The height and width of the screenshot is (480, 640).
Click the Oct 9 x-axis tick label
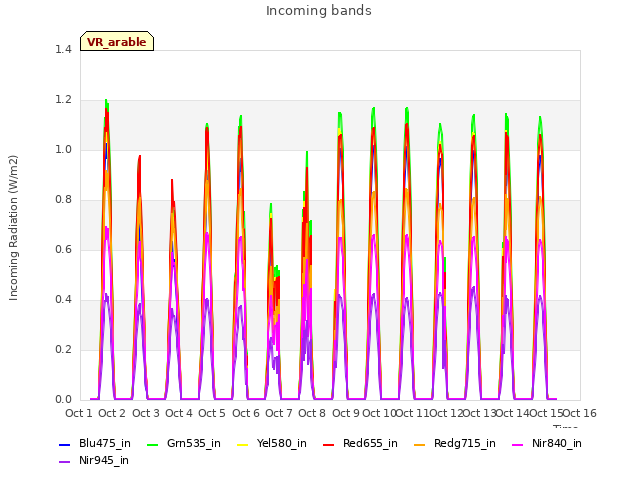coord(346,413)
